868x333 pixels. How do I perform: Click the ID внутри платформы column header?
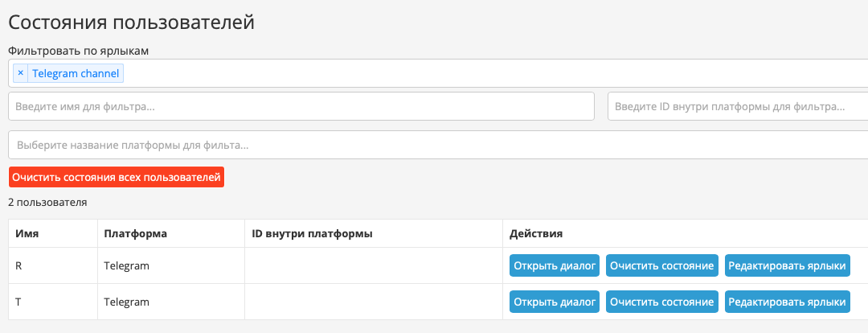click(312, 234)
